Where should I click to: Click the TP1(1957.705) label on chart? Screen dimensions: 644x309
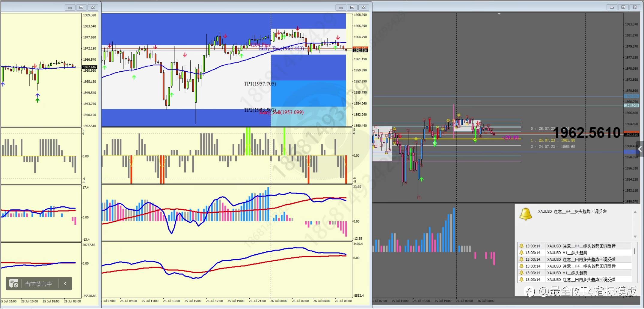click(260, 84)
